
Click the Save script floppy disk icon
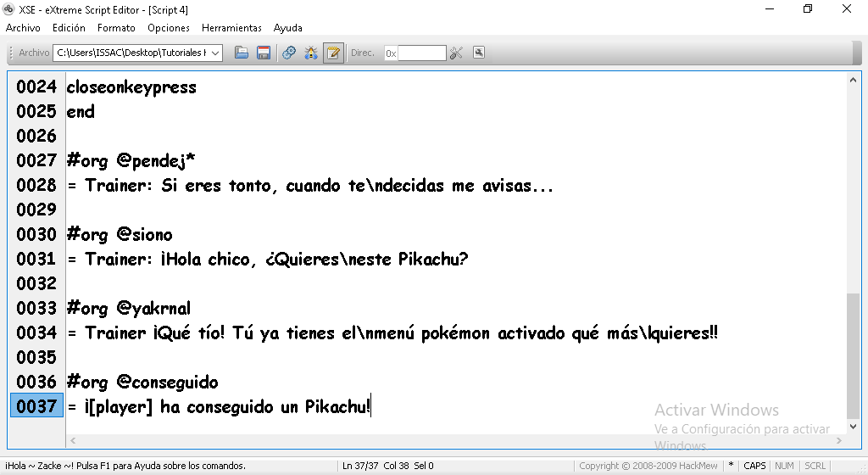[x=264, y=53]
